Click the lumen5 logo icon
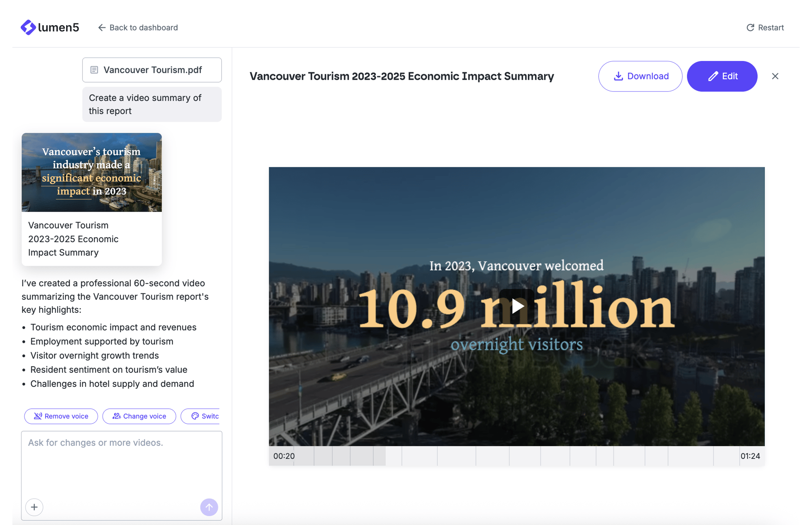The image size is (812, 525). click(28, 27)
